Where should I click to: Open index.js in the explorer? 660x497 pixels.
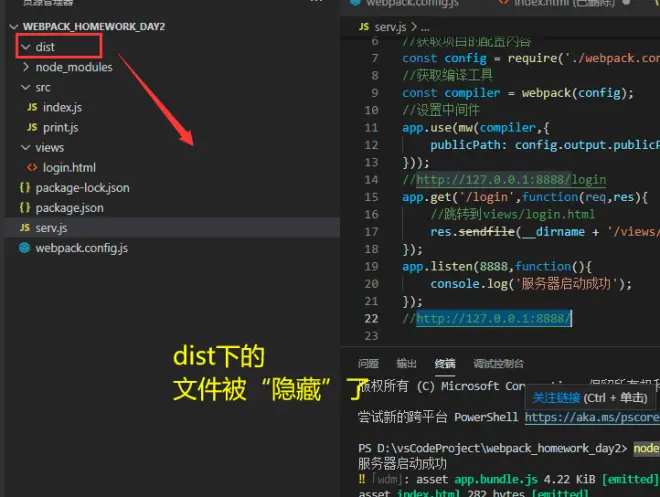click(x=62, y=107)
